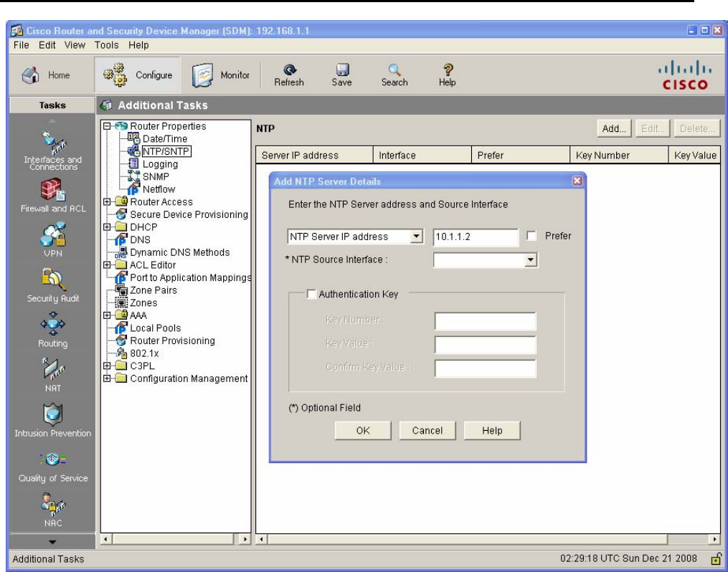This screenshot has width=728, height=572.
Task: Click the NTP server IP address field
Action: pyautogui.click(x=476, y=237)
